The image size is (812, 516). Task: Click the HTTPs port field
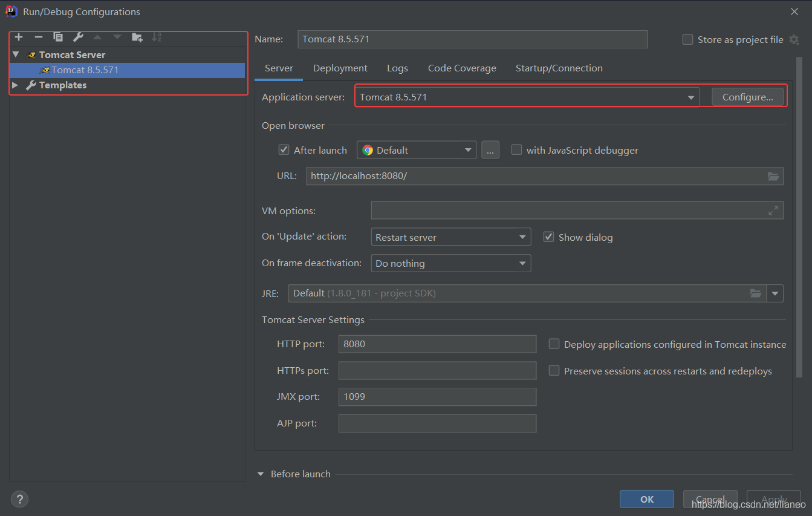[437, 370]
